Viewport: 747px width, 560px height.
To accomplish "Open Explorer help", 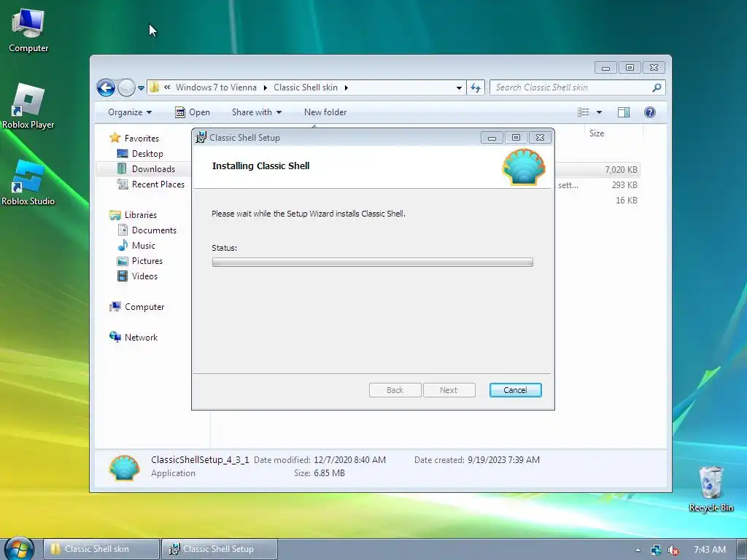I will (649, 112).
